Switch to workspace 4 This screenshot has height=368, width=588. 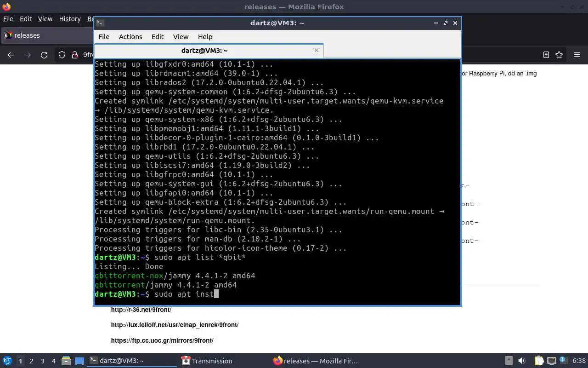click(x=53, y=361)
